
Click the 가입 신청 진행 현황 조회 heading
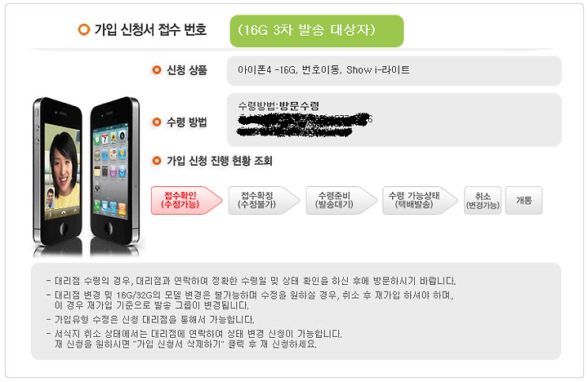(x=220, y=161)
